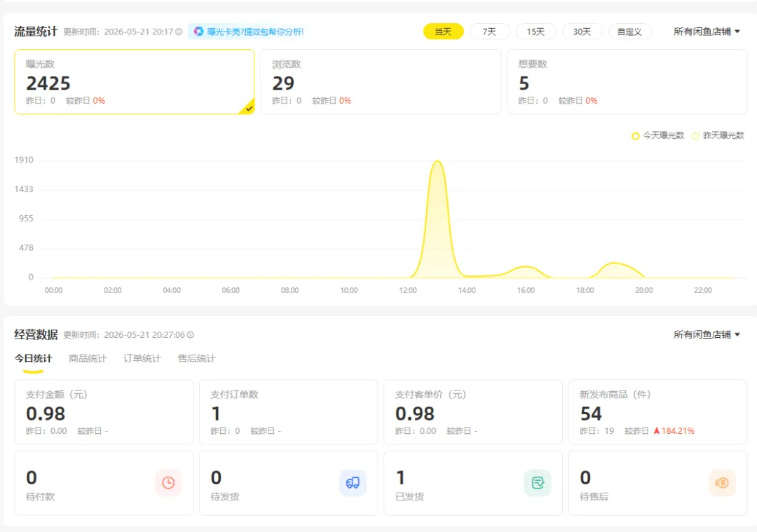Viewport: 757px width, 532px height.
Task: Select the 浏览数 metric card
Action: point(381,81)
